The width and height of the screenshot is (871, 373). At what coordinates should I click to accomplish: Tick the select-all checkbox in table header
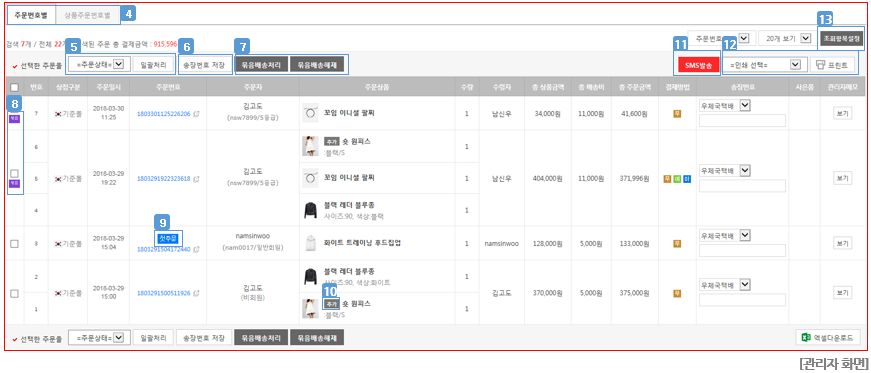14,87
